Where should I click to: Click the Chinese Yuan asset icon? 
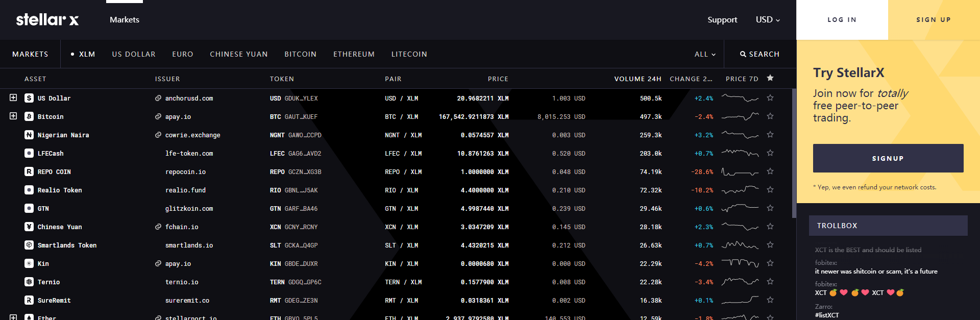point(29,227)
